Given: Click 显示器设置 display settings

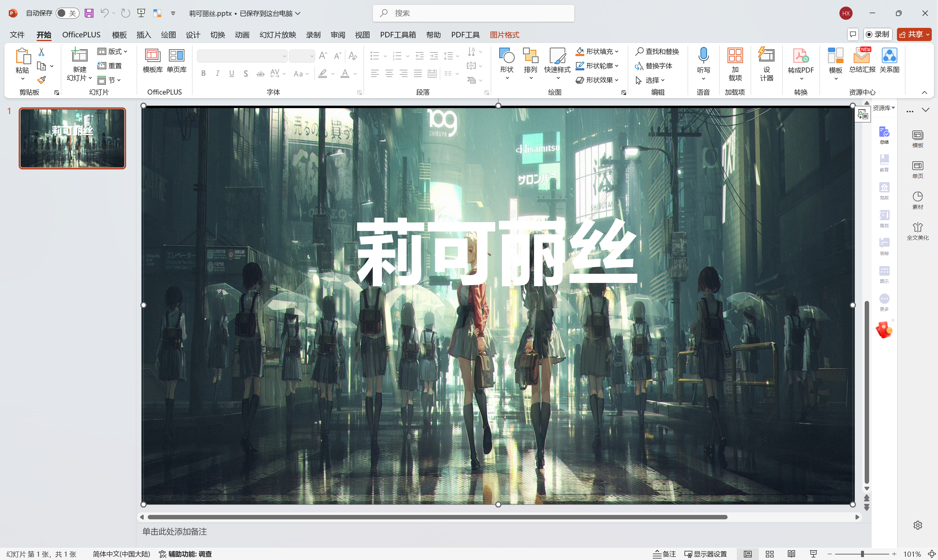Looking at the screenshot, I should 706,554.
